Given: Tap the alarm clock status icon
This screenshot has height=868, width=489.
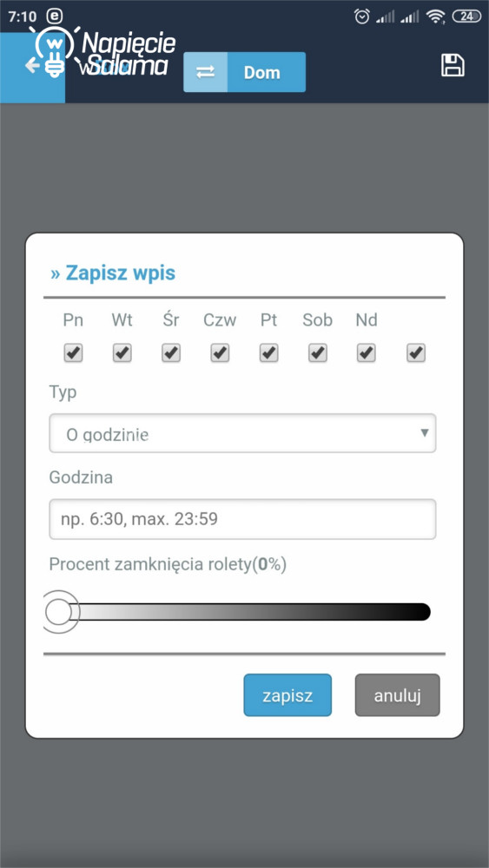Looking at the screenshot, I should click(x=362, y=16).
